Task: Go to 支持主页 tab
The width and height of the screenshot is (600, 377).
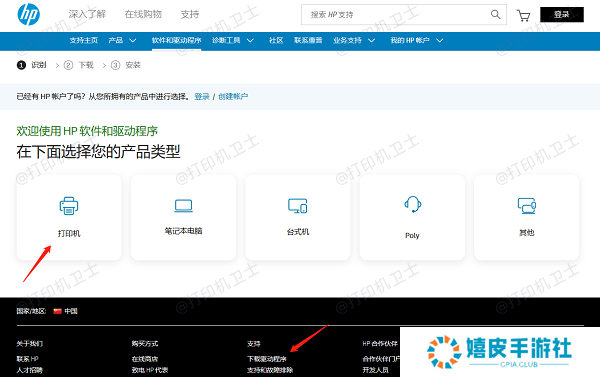Action: 84,40
